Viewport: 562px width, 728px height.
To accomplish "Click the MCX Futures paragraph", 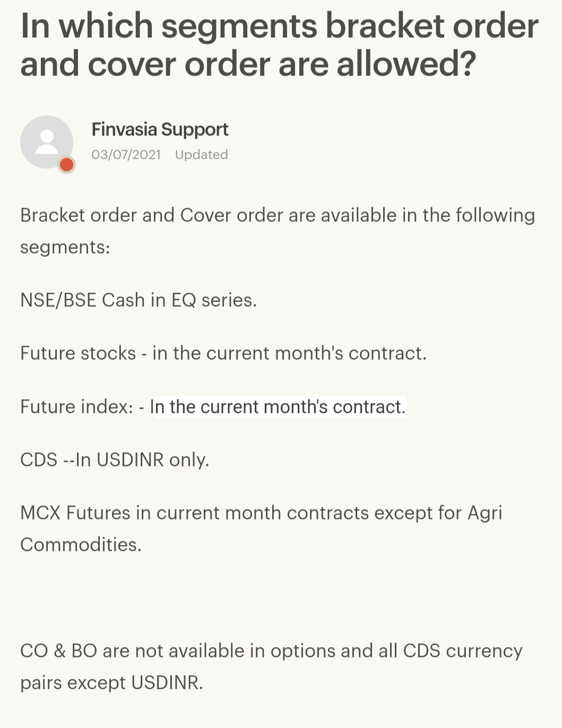I will pos(261,528).
